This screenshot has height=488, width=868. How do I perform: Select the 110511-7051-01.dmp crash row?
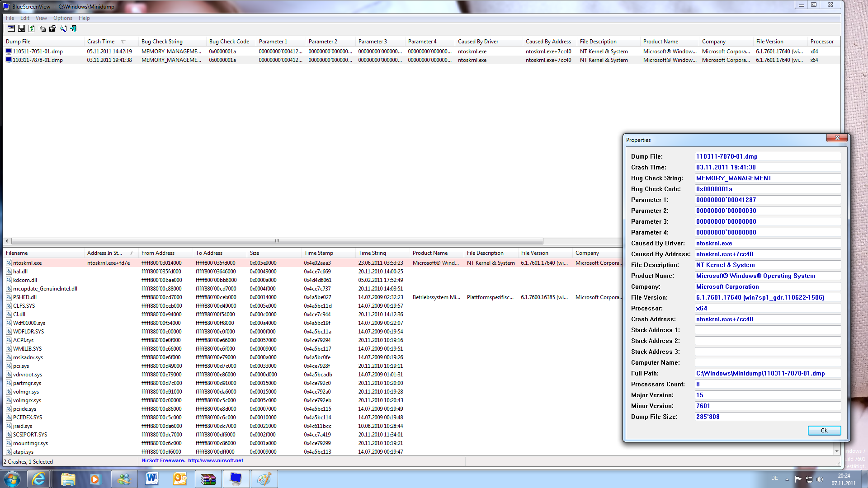[38, 52]
